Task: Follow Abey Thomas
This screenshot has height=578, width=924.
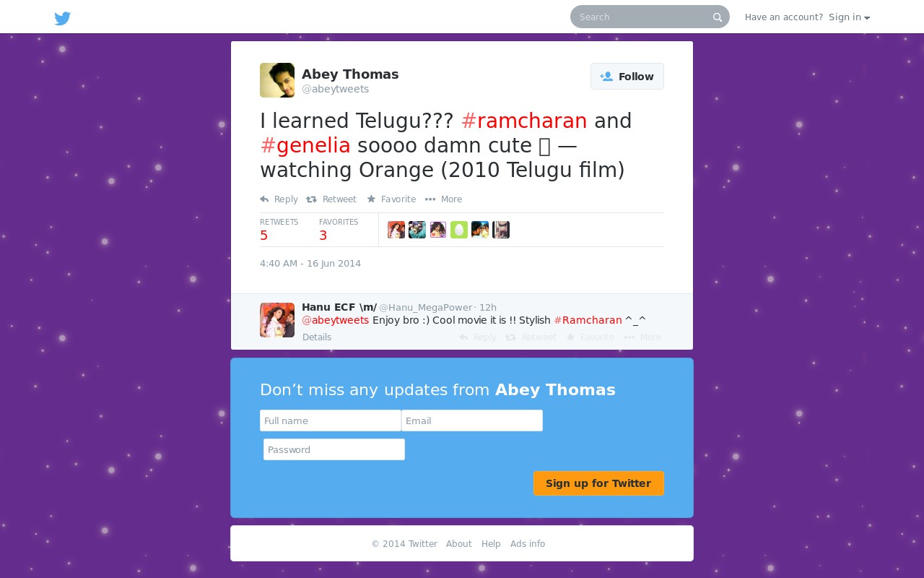Action: (627, 77)
